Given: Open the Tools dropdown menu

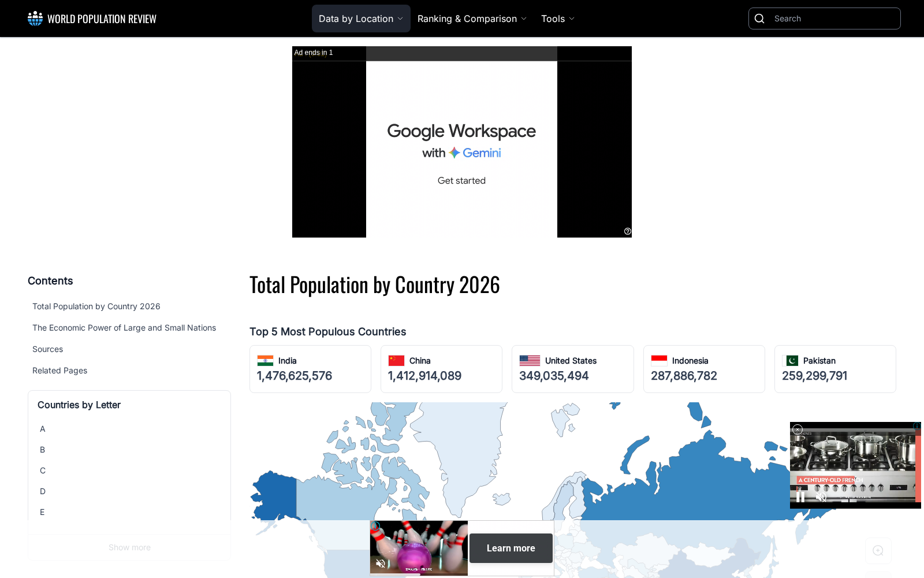Looking at the screenshot, I should [558, 18].
